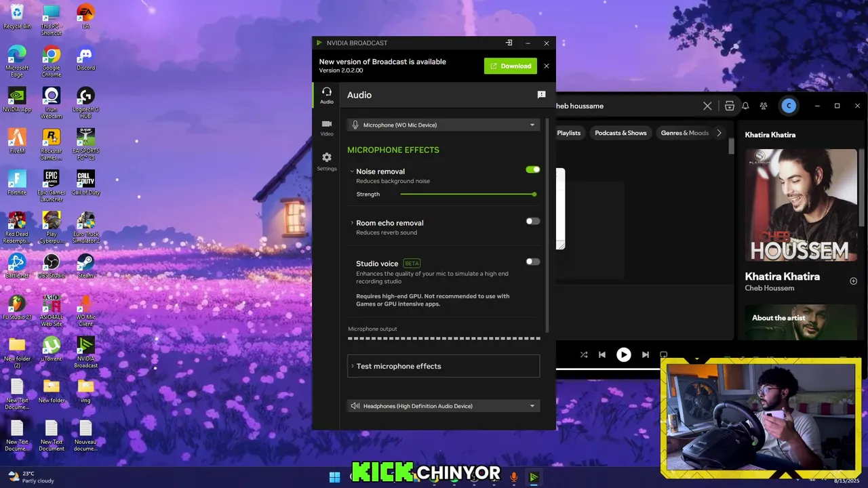Expand Test microphone effects
The image size is (868, 488).
[x=443, y=366]
